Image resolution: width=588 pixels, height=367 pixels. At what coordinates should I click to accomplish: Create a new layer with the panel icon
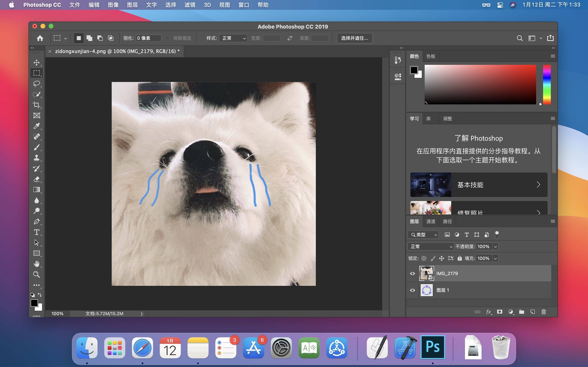click(533, 312)
